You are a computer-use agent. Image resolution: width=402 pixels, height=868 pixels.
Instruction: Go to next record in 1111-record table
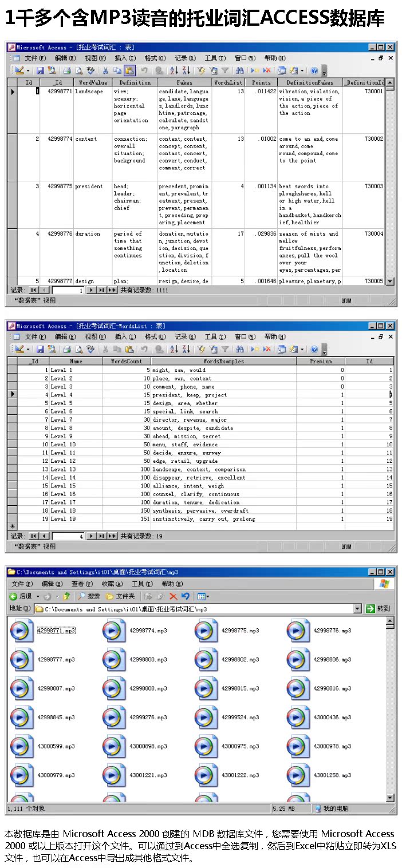[x=92, y=290]
